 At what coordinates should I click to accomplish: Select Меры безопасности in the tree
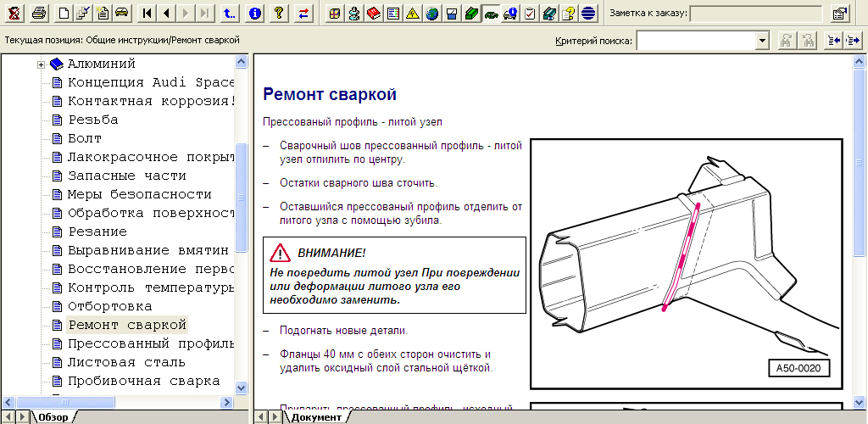[139, 194]
